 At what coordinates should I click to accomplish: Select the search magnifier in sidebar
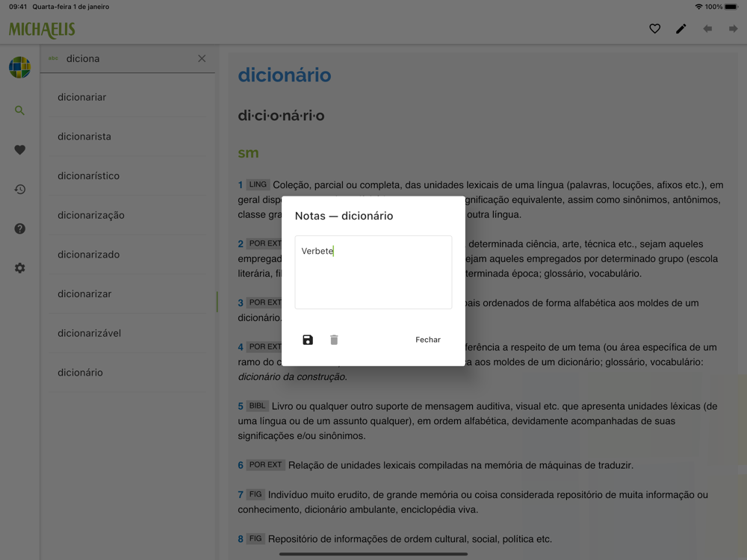tap(19, 111)
